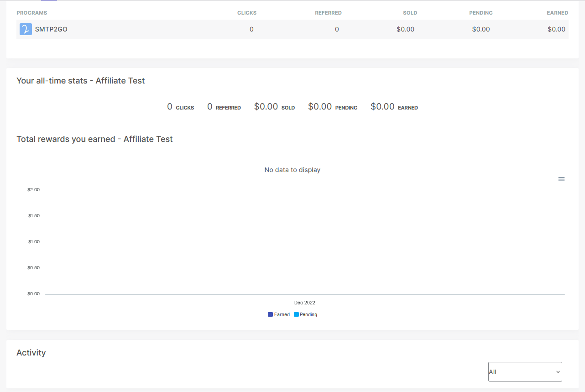
Task: Click the all-time REFERRED stat
Action: pyautogui.click(x=224, y=107)
